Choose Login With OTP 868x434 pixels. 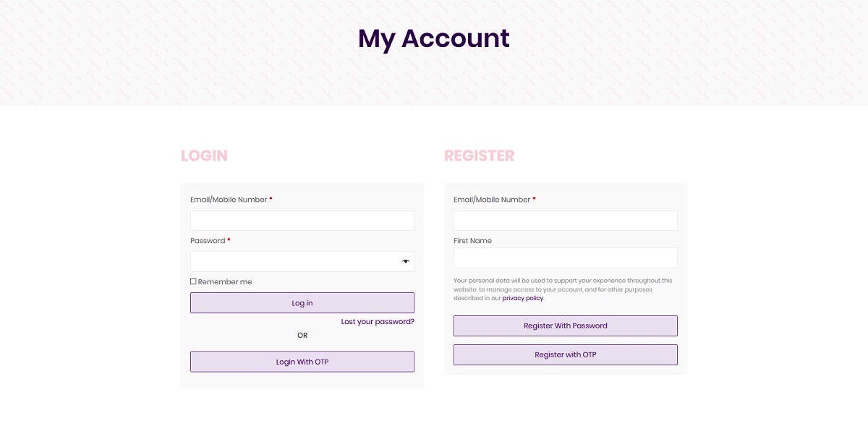302,362
